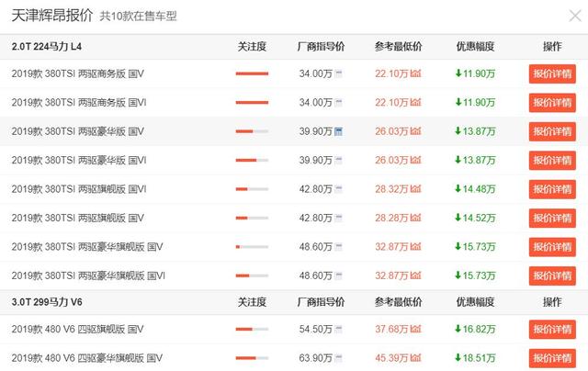The width and height of the screenshot is (588, 371).
Task: Show price trend chart icon for 两驱豪华版 国V 26.03万
Action: coord(415,131)
